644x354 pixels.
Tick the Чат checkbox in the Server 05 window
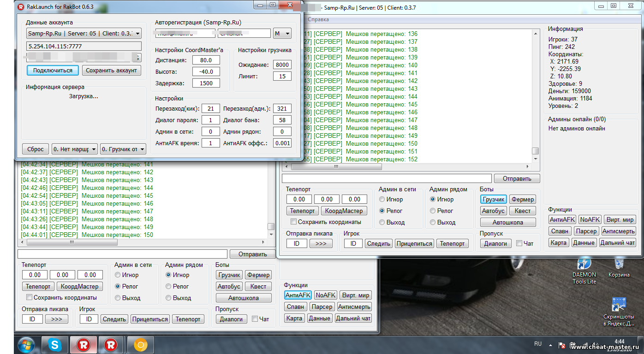(x=519, y=243)
